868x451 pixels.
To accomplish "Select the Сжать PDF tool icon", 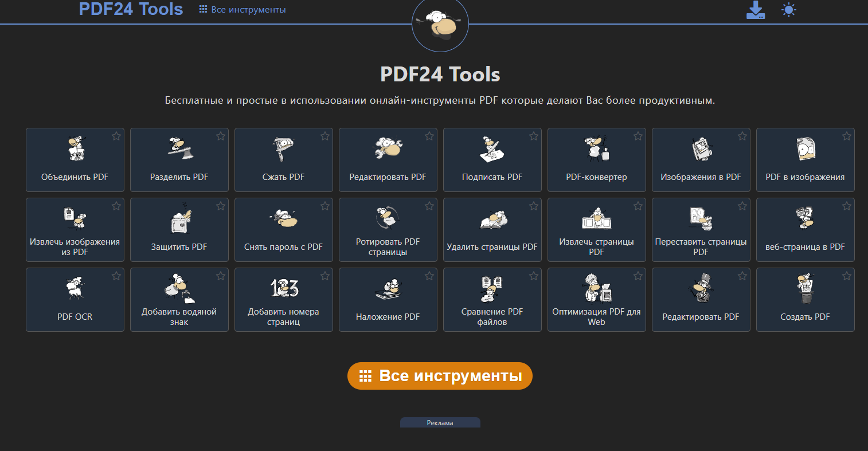I will click(x=283, y=150).
